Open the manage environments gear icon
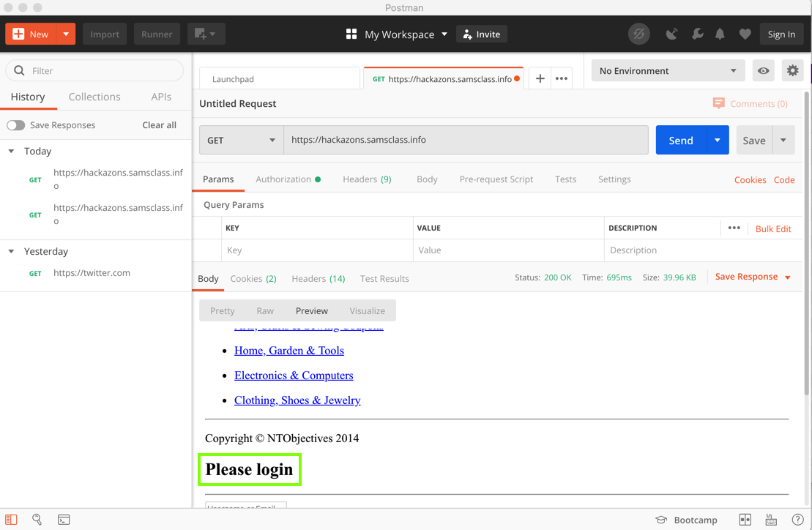 tap(792, 71)
